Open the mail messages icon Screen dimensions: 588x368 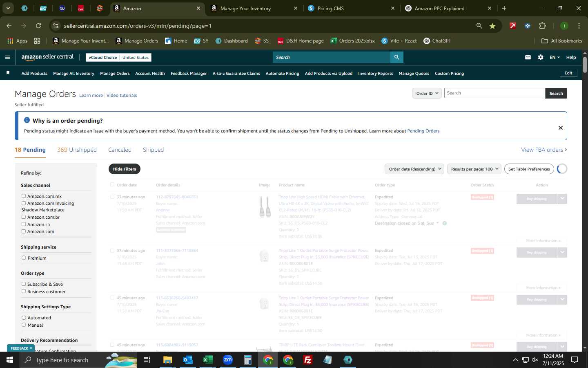(x=528, y=57)
